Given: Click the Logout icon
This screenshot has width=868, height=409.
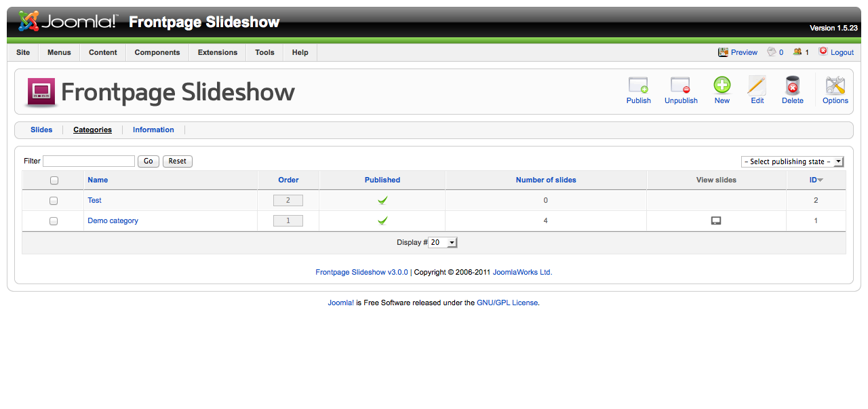Looking at the screenshot, I should point(823,52).
